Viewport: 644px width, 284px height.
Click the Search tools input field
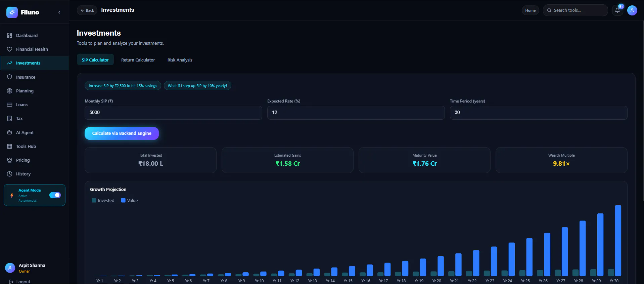click(x=575, y=10)
